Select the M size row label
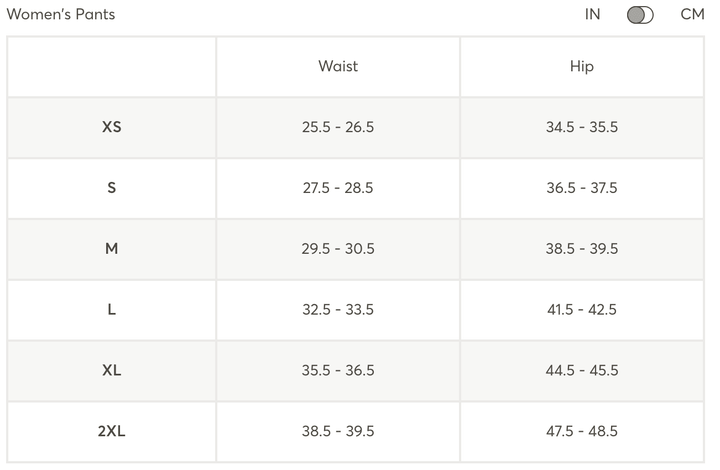This screenshot has width=720, height=470. pos(112,249)
